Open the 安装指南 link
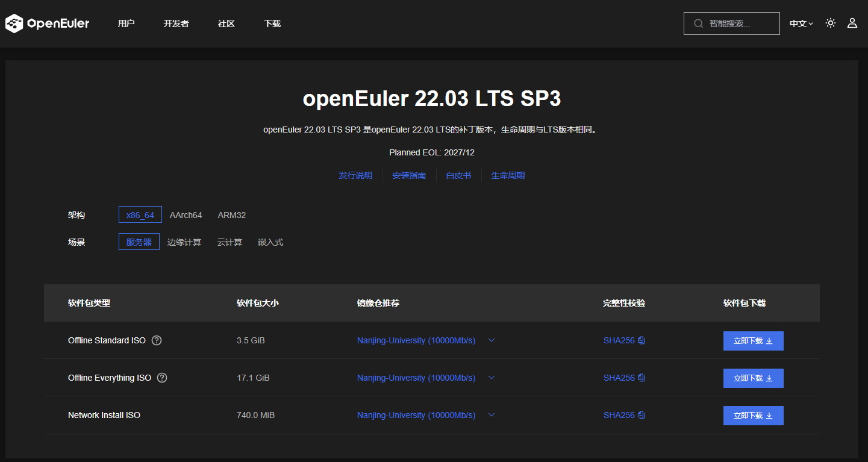 coord(409,175)
